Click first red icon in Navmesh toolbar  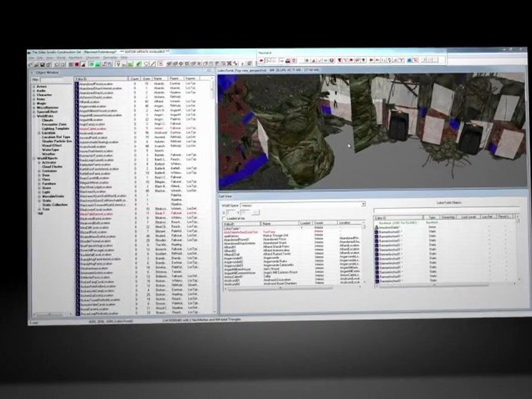click(262, 61)
